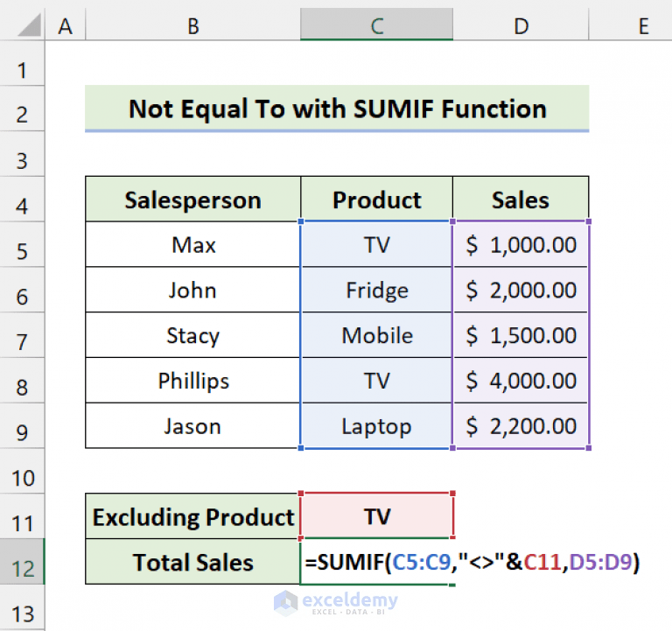Select the cell containing Phillips

192,381
